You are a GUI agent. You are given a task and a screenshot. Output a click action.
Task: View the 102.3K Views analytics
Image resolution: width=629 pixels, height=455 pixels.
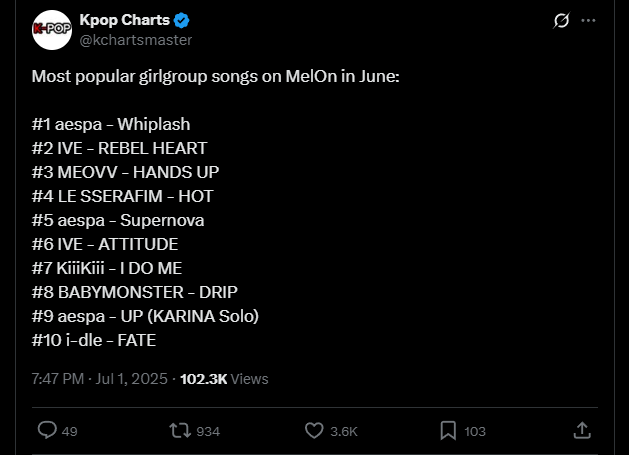224,379
